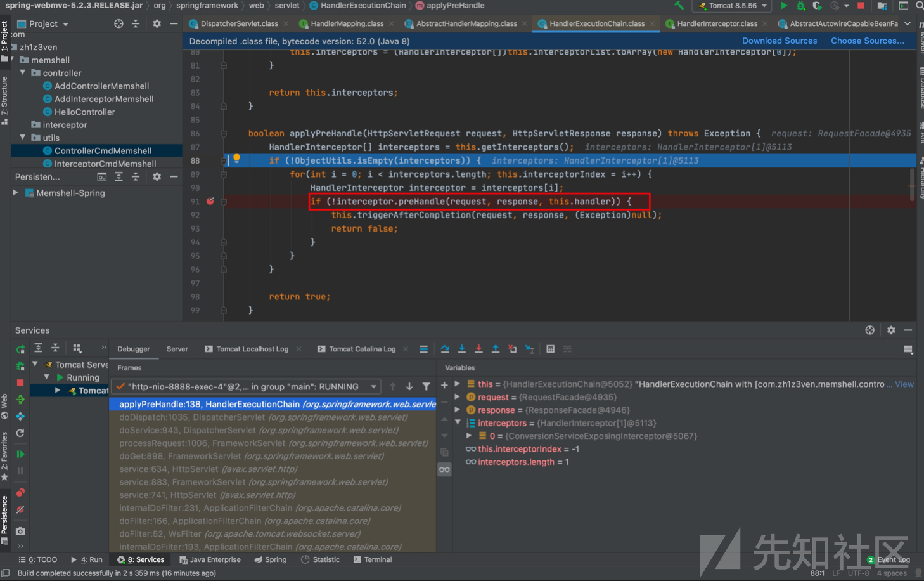This screenshot has width=924, height=581.
Task: Click the Resume Program icon in Services
Action: pyautogui.click(x=20, y=454)
